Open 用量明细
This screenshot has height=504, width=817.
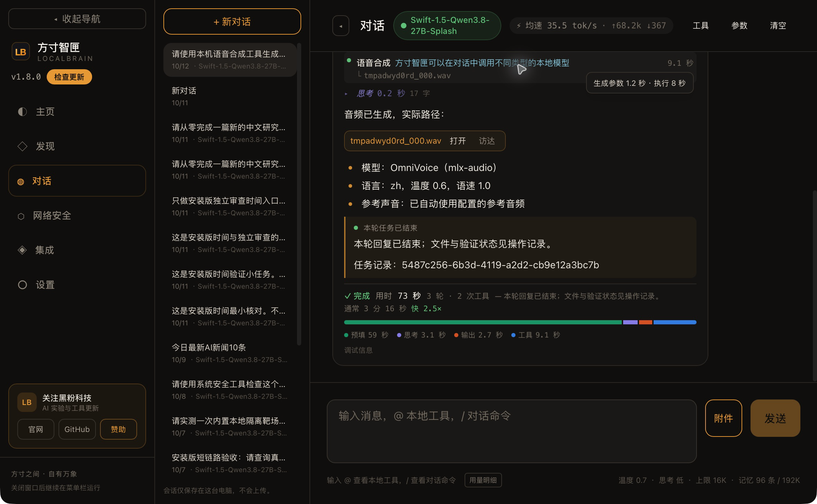coord(483,480)
